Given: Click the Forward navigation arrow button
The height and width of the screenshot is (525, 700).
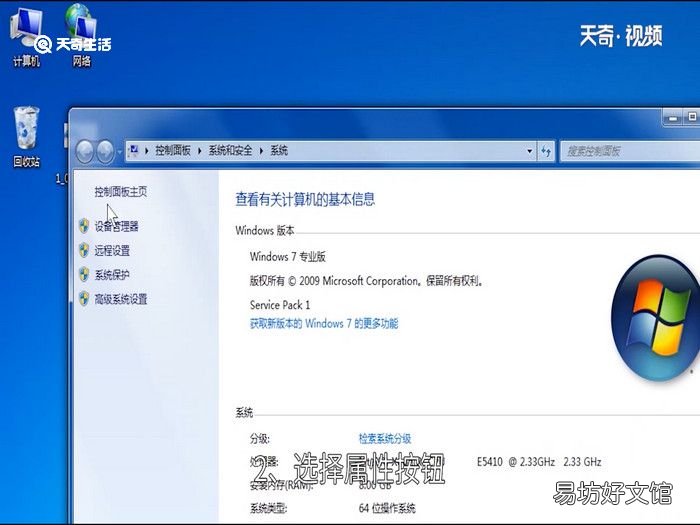Looking at the screenshot, I should pos(105,152).
